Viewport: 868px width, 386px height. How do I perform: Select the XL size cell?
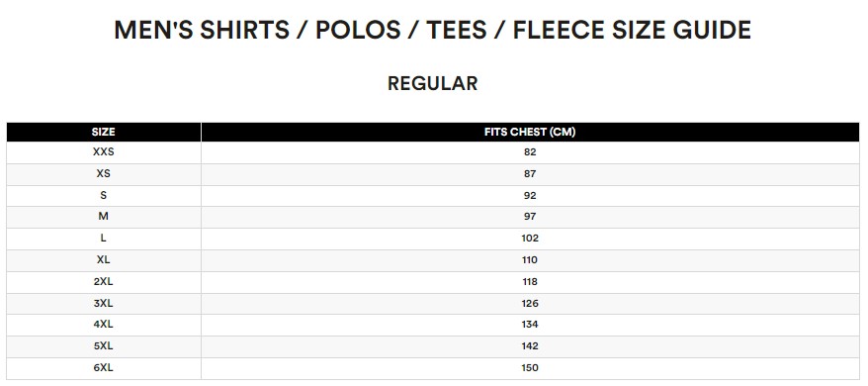[104, 260]
